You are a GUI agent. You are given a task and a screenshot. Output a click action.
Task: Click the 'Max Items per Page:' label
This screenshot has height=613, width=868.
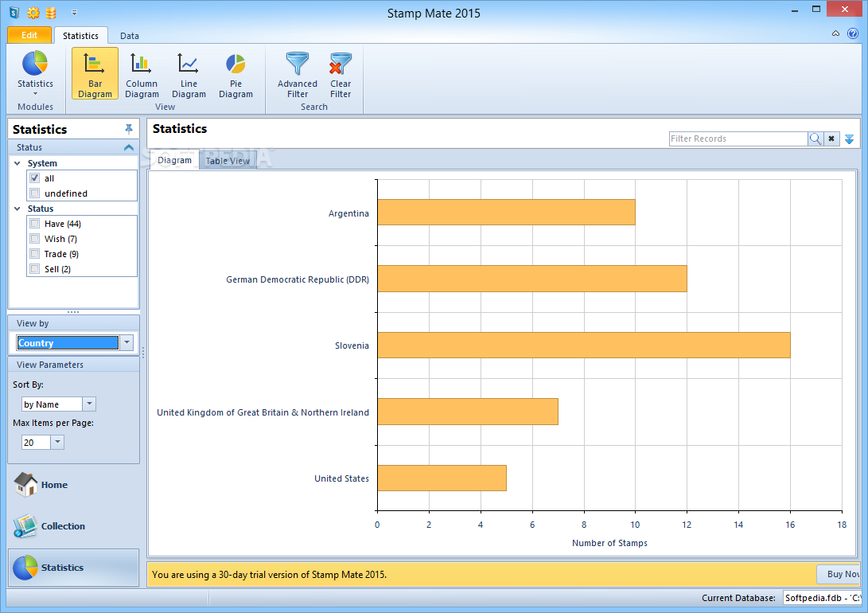pos(53,423)
